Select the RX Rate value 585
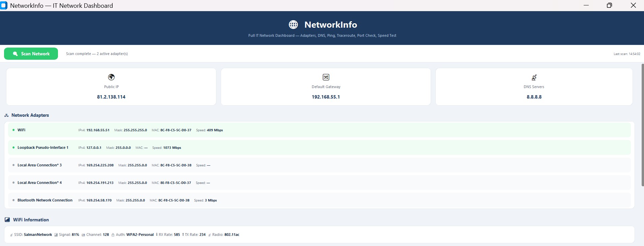644x246 pixels. point(177,235)
